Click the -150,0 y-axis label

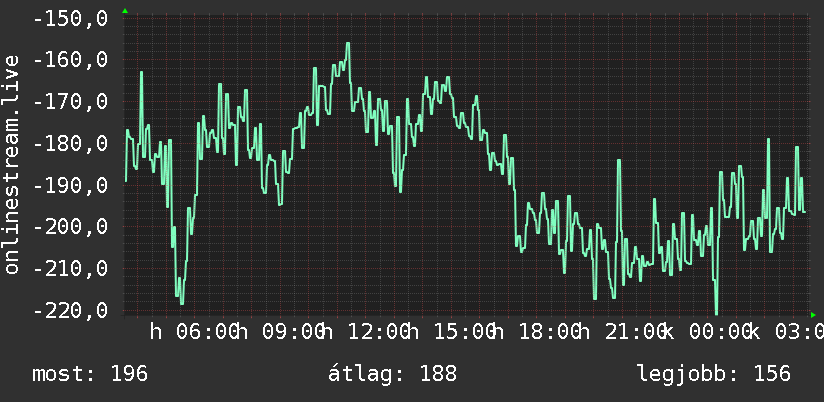pyautogui.click(x=70, y=19)
